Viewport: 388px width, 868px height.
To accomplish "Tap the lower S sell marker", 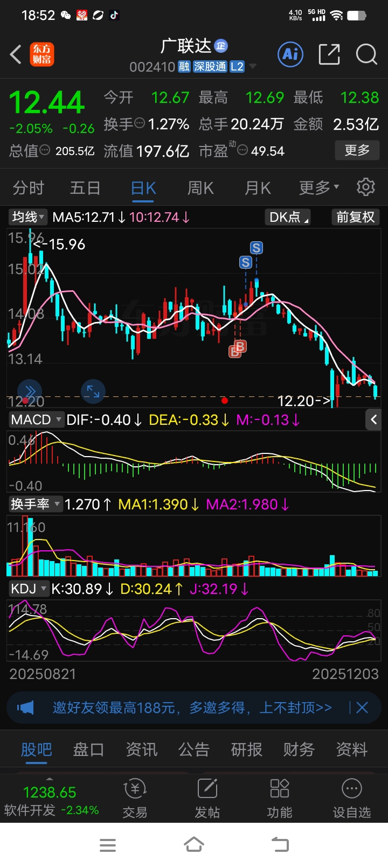I will coord(246,262).
